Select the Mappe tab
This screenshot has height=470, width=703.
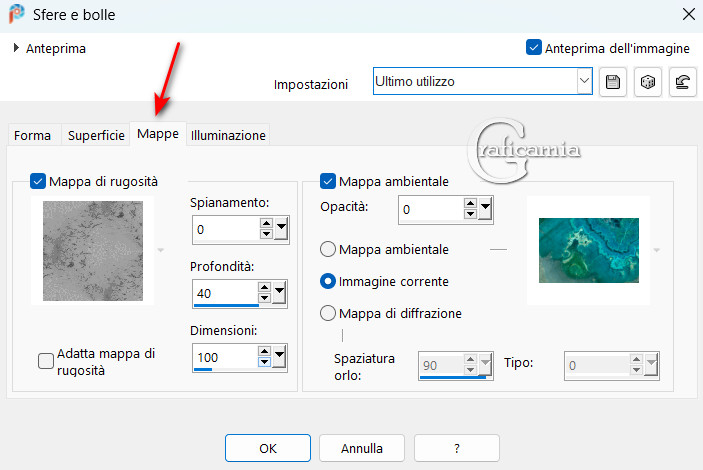pos(158,134)
